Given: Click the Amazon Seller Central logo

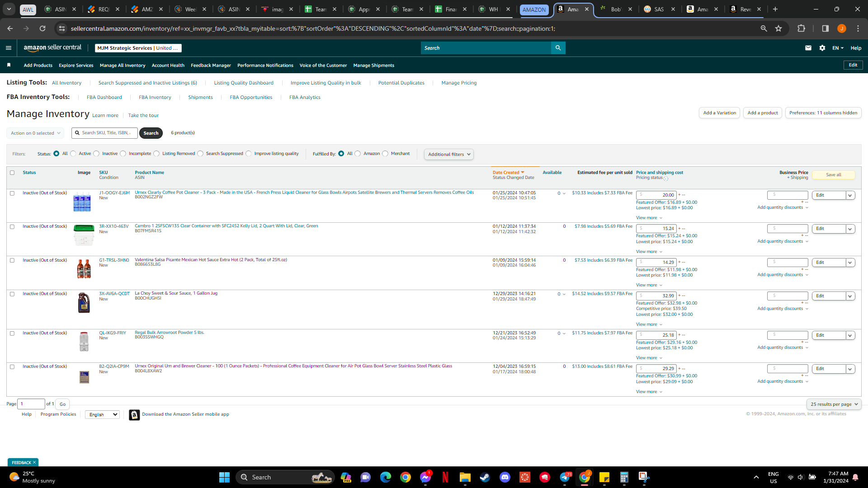Looking at the screenshot, I should (x=52, y=48).
